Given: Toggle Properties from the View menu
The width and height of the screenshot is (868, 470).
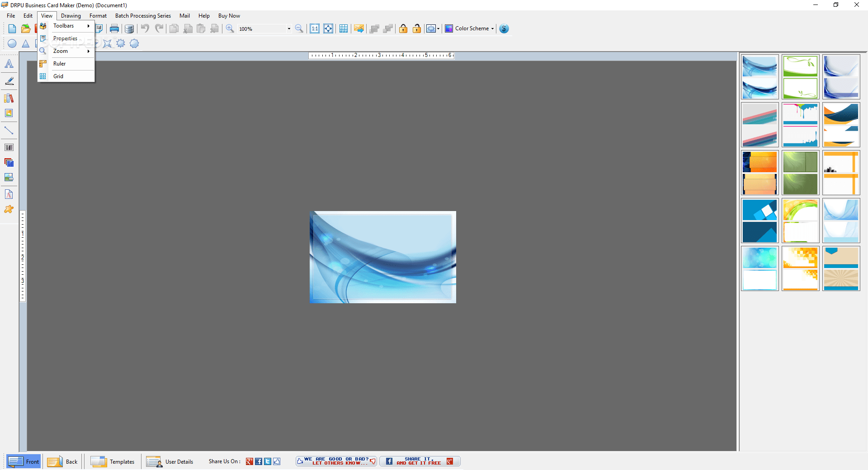Looking at the screenshot, I should [x=65, y=38].
